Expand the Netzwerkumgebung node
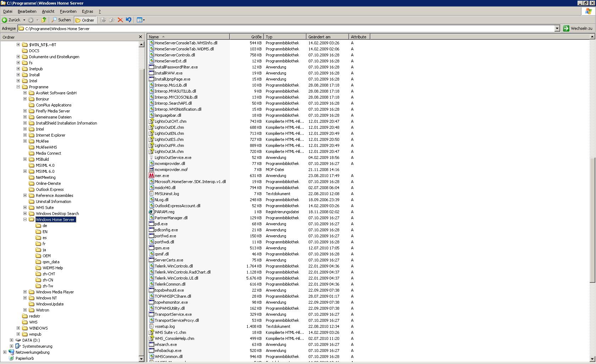The image size is (596, 364). pos(5,352)
